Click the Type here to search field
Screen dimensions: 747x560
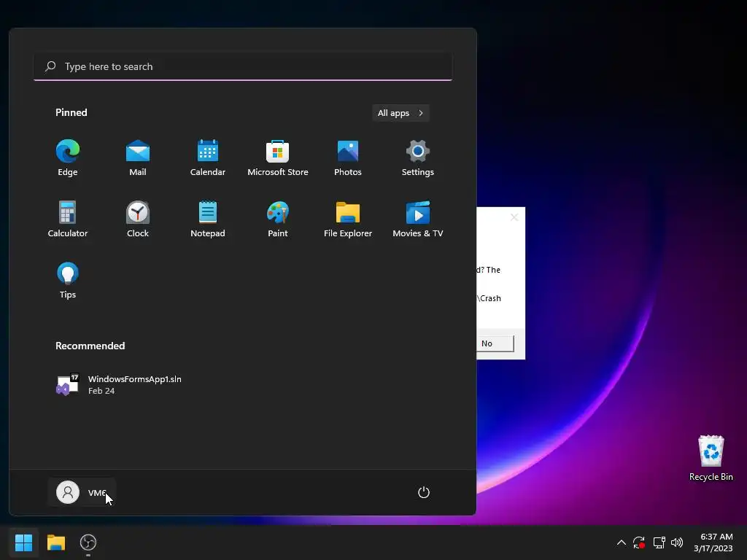point(243,66)
